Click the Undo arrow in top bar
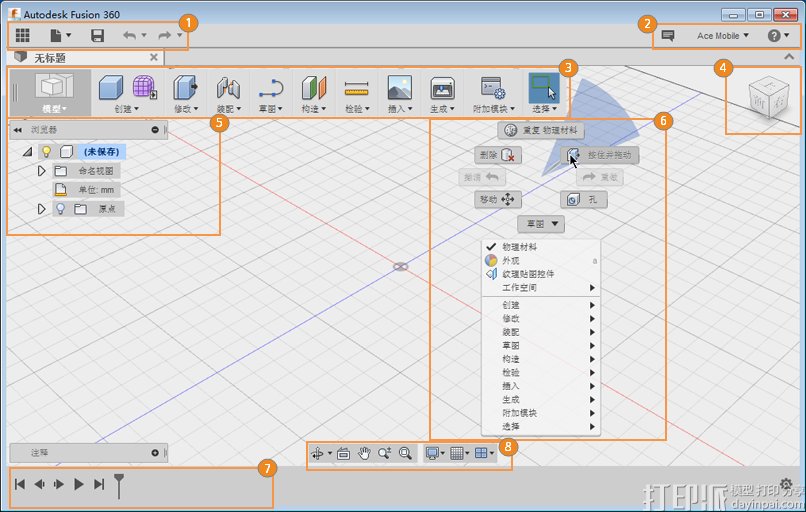Screen dimensions: 806x512 [x=130, y=35]
